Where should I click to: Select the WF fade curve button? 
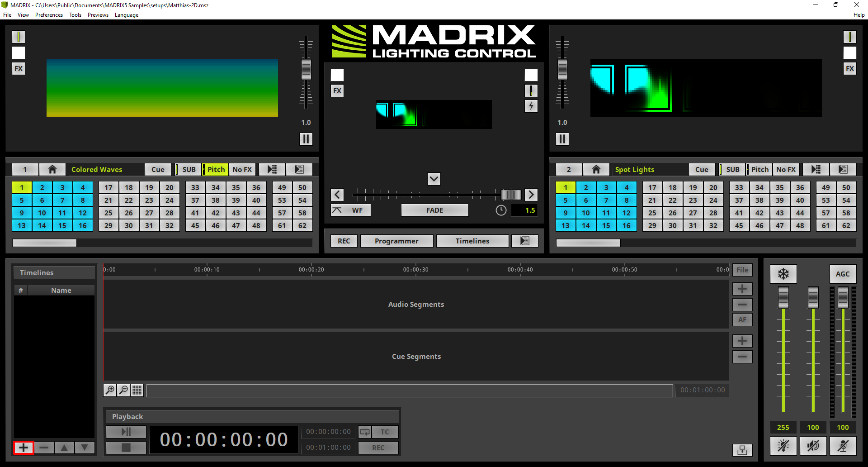[x=351, y=210]
